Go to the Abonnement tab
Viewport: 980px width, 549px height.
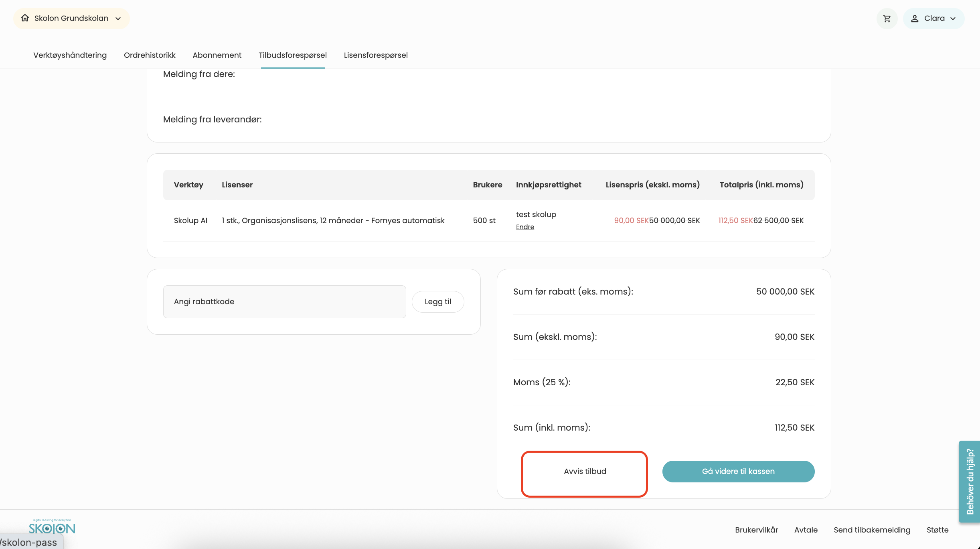217,55
